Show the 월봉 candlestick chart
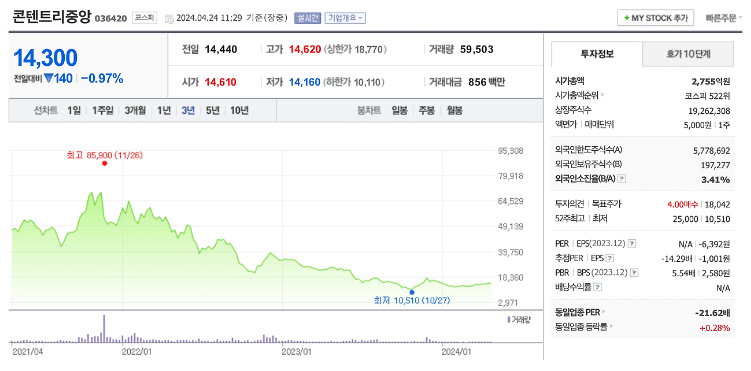This screenshot has height=371, width=751. (x=455, y=111)
